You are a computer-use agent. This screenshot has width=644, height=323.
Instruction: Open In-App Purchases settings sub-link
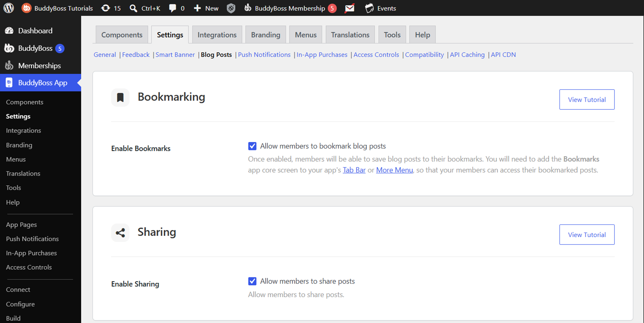coord(322,55)
